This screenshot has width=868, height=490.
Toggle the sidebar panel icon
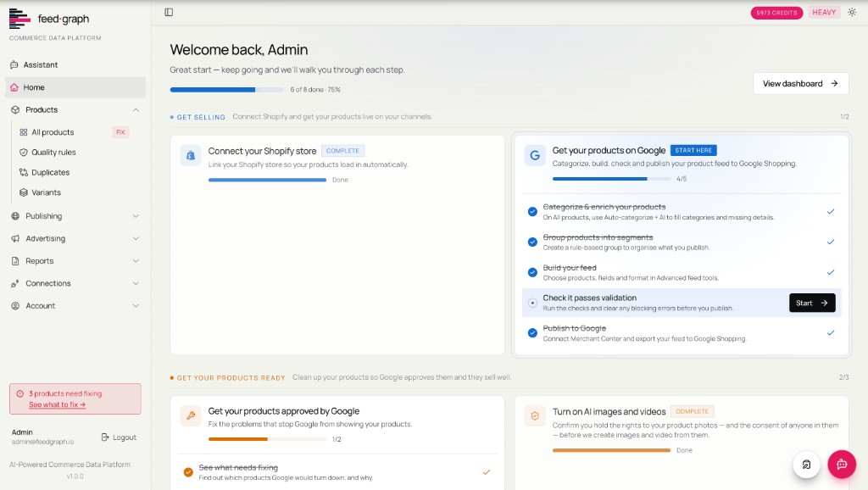tap(169, 12)
